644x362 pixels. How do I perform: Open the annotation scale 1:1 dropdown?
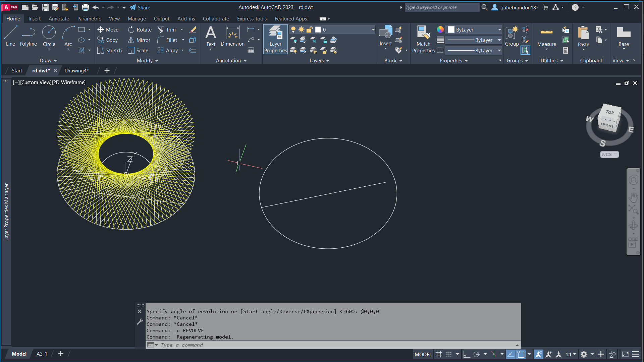pyautogui.click(x=571, y=354)
